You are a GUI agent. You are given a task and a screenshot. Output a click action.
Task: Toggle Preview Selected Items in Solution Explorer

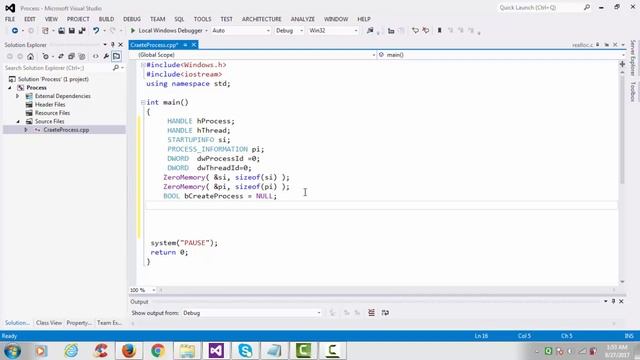(x=116, y=56)
